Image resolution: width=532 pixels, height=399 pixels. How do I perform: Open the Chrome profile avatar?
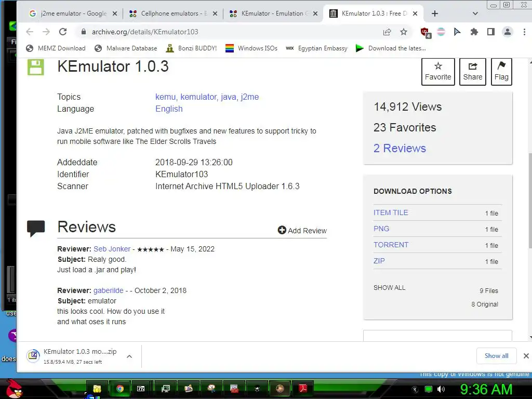point(507,32)
